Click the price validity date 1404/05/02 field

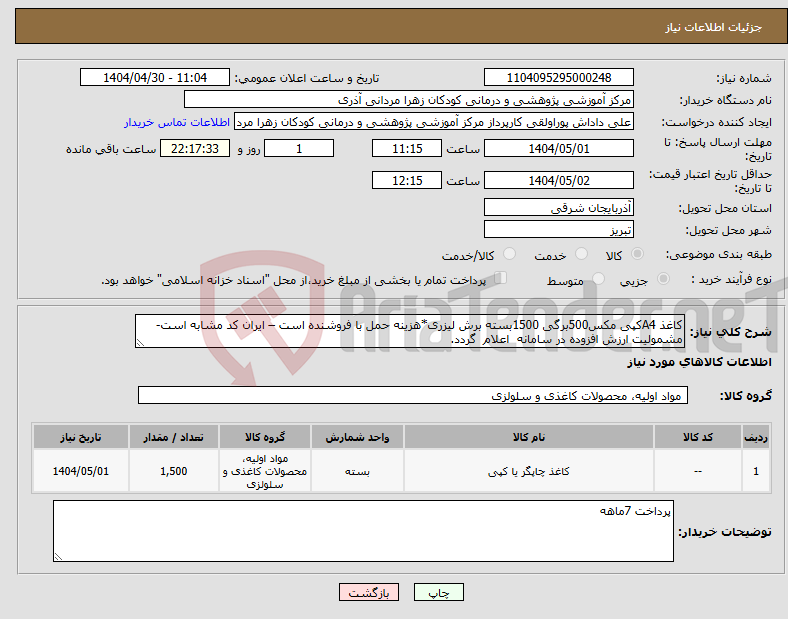(559, 180)
